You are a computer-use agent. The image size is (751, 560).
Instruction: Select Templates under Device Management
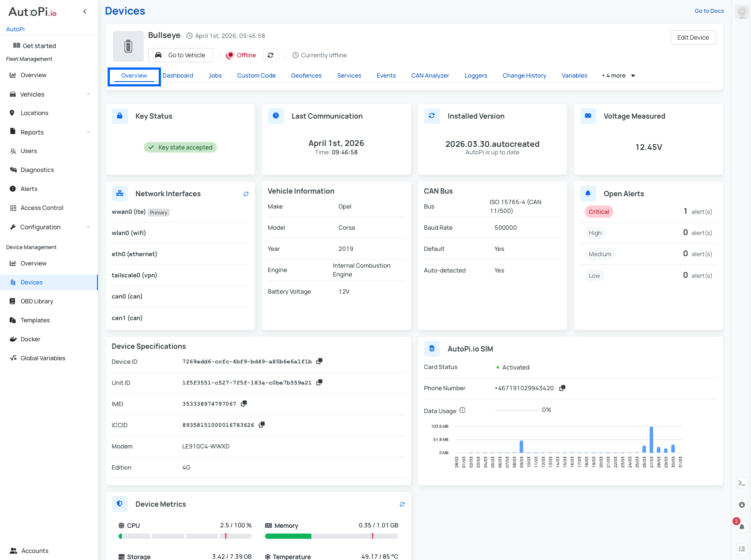tap(35, 320)
